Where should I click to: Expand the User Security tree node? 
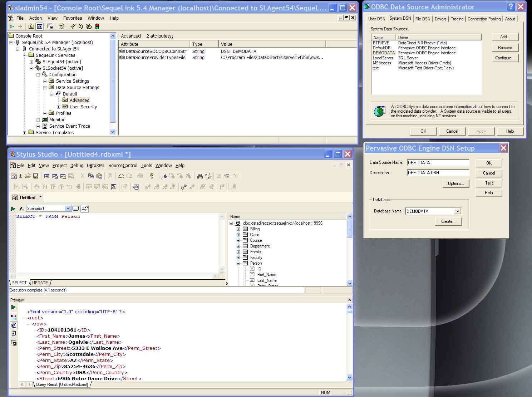[59, 107]
